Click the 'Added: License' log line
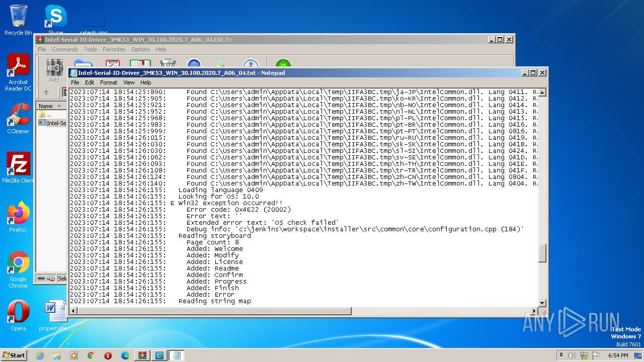Viewport: 644px width, 362px height. point(156,262)
